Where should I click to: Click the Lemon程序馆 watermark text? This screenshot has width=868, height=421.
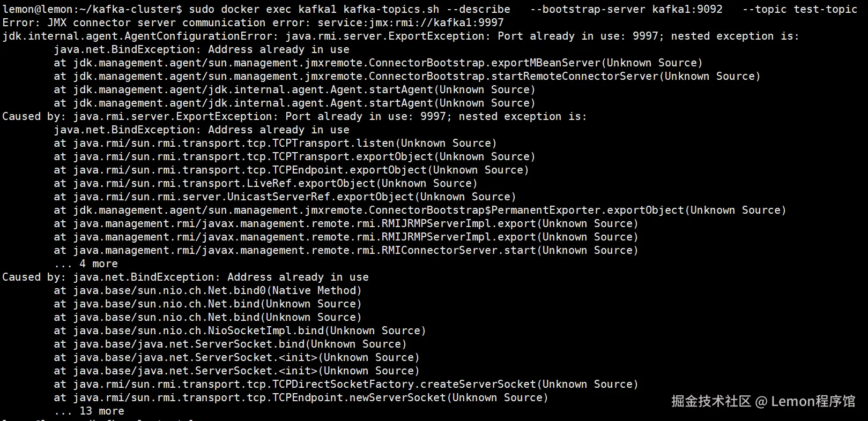coord(813,401)
